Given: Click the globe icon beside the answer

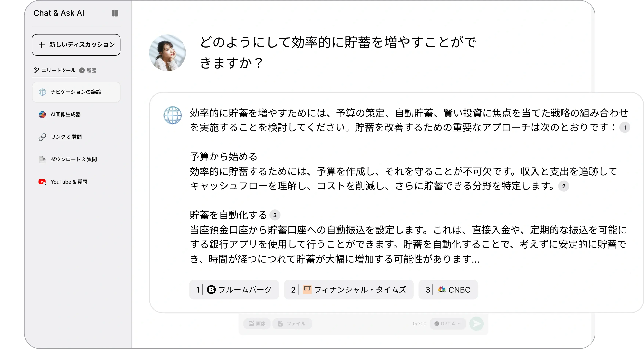Looking at the screenshot, I should click(x=172, y=115).
